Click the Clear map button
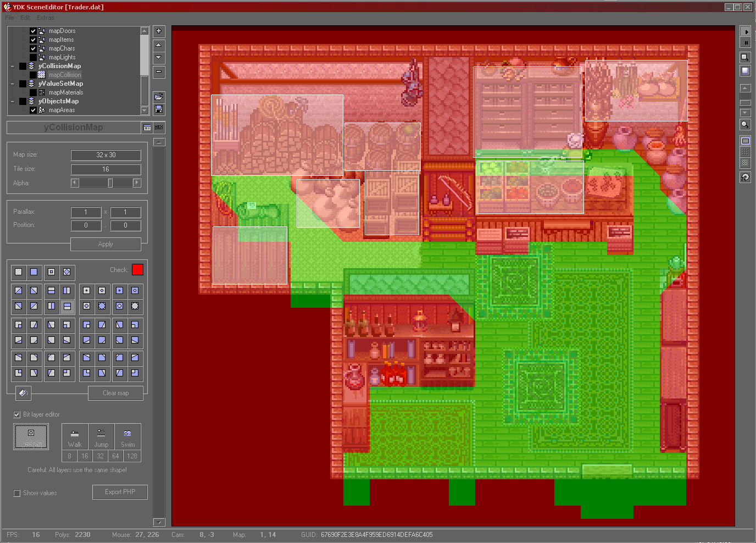This screenshot has width=756, height=543. point(115,393)
